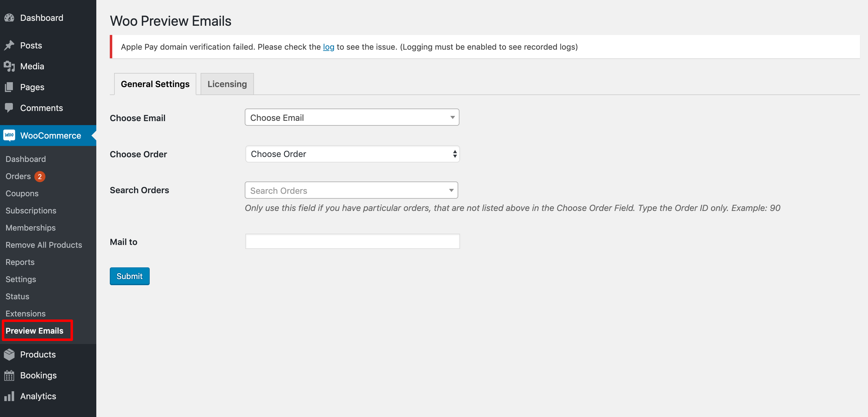The image size is (868, 417).
Task: Go to WooCommerce Dashboard submenu
Action: point(25,159)
